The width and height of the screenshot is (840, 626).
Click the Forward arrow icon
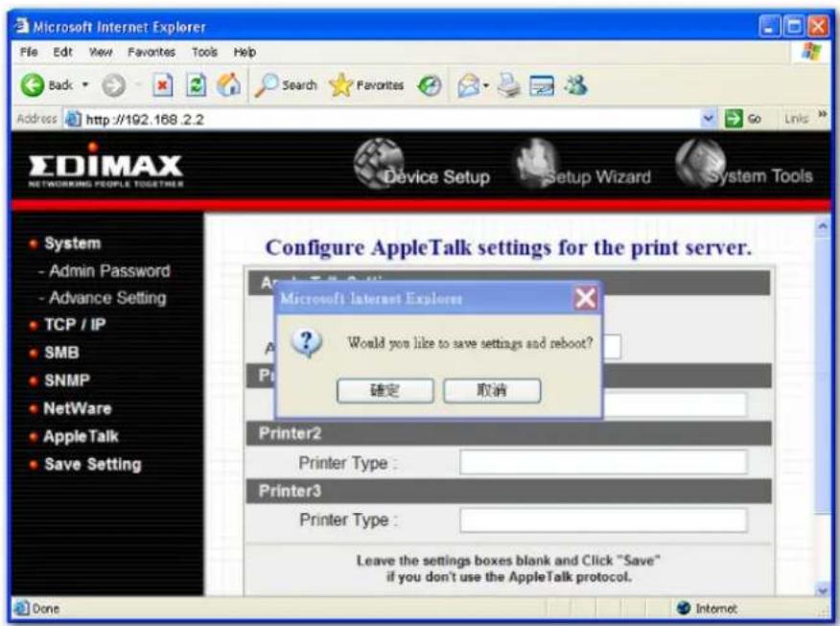pyautogui.click(x=113, y=85)
